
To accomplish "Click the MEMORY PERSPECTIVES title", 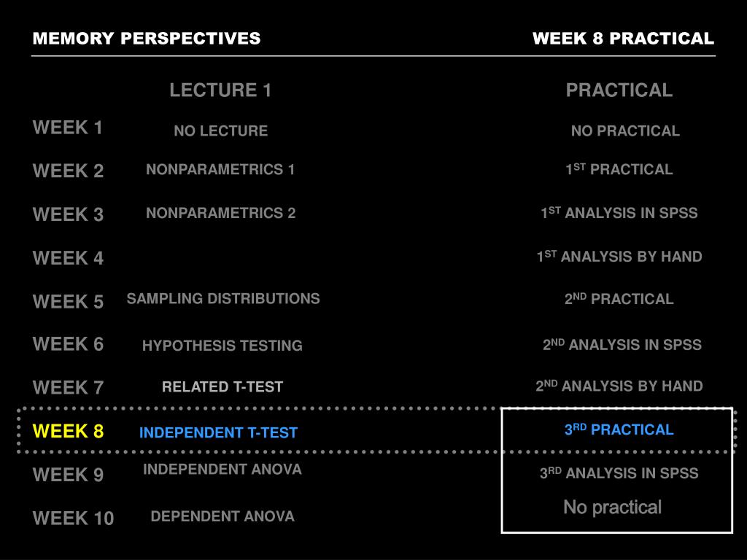I will point(146,38).
